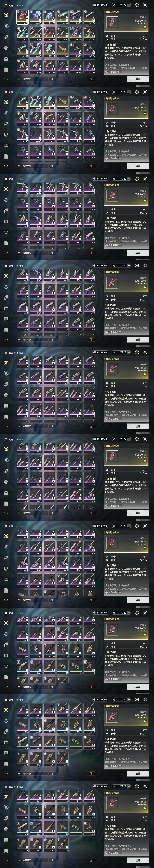Viewport: 154px width, 868px height.
Task: Select crossed-swords weapons tab in topmost screenshot sidebar
Action: tap(6, 15)
